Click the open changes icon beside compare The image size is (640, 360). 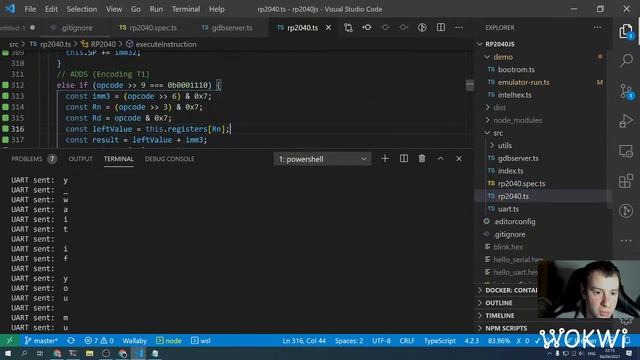pyautogui.click(x=367, y=27)
